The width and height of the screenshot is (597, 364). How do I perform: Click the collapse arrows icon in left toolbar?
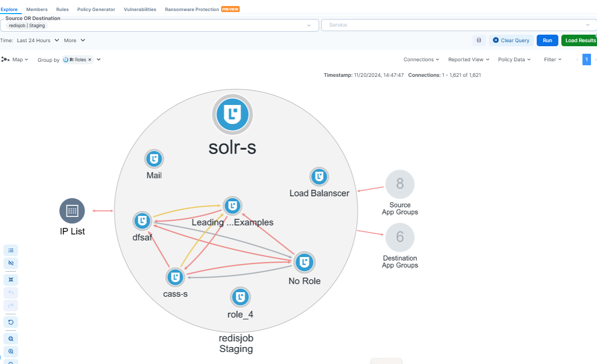point(11,279)
